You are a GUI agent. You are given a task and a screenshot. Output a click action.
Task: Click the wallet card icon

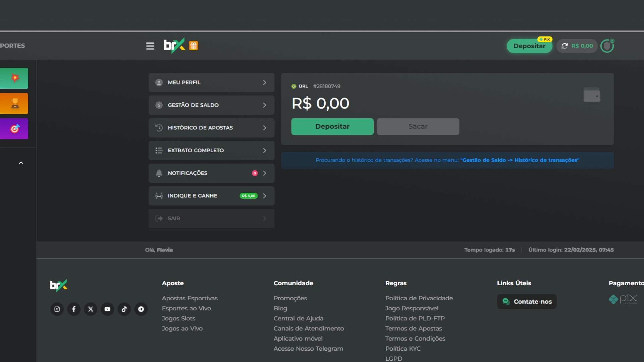point(592,95)
